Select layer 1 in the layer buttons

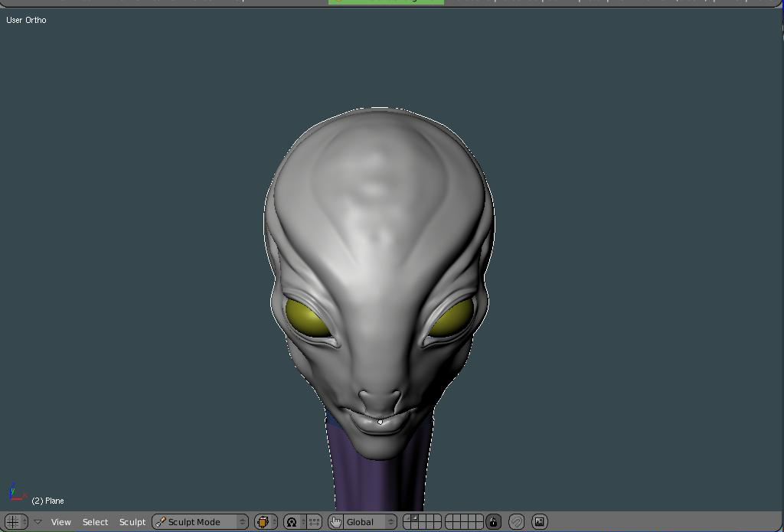[407, 518]
